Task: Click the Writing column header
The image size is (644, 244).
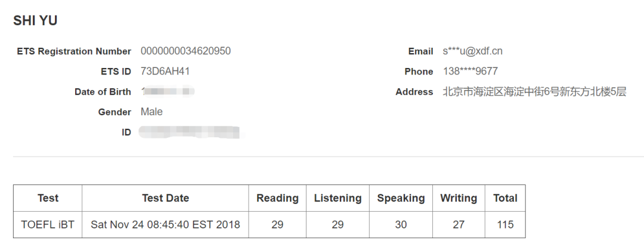Action: [x=459, y=198]
